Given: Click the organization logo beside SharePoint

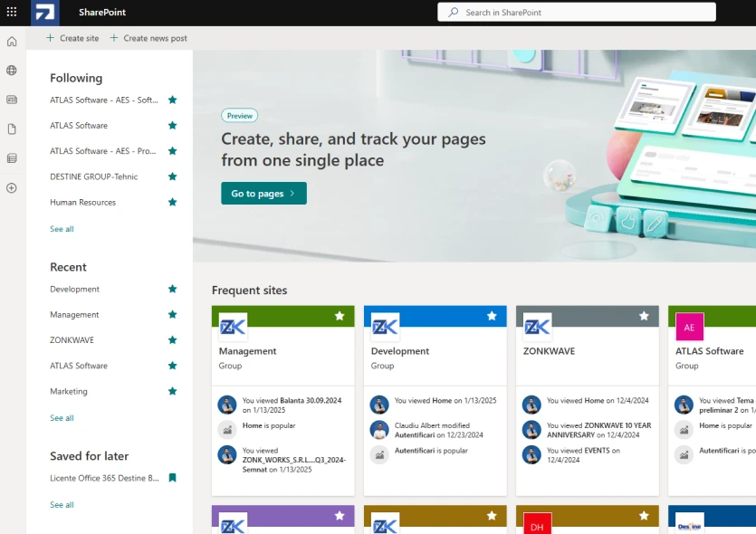Looking at the screenshot, I should coord(45,13).
